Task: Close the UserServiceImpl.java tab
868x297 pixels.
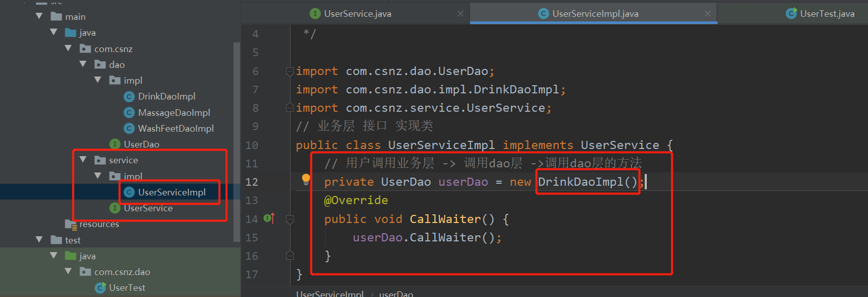Action: [x=707, y=14]
